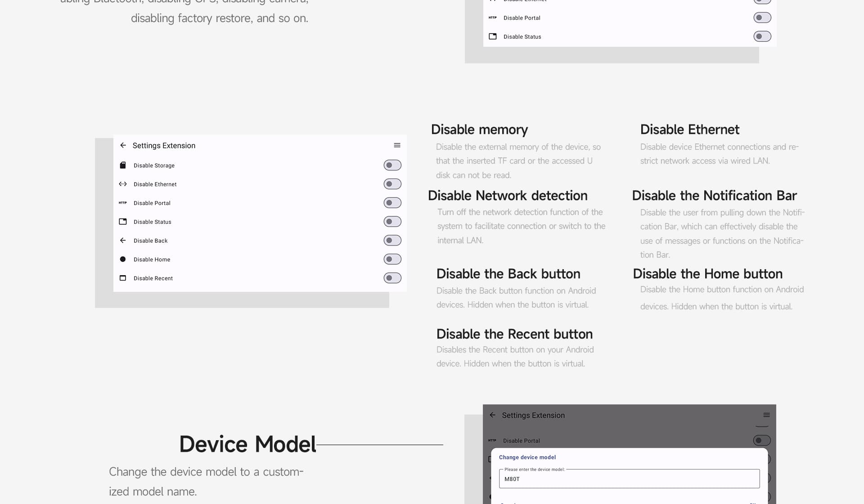Click the Device Model heading

[x=247, y=444]
